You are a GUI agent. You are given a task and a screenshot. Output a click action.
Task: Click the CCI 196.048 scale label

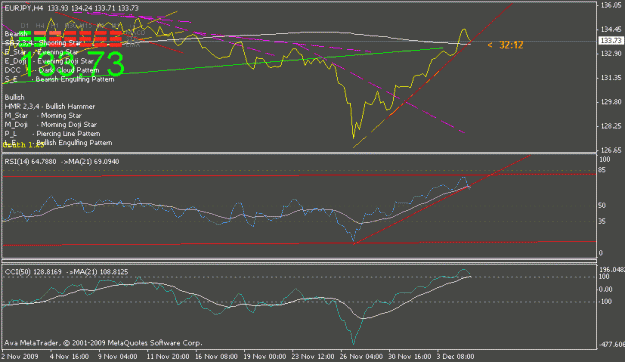[612, 270]
